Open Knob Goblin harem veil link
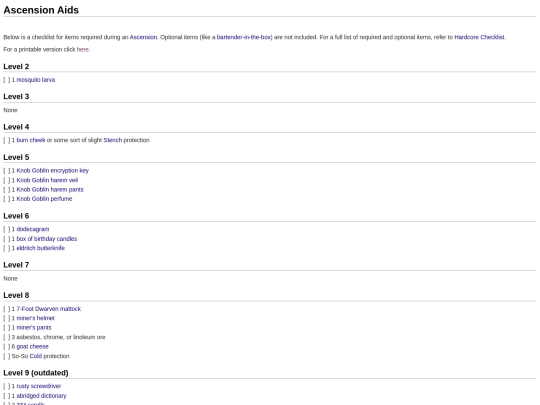 (47, 180)
